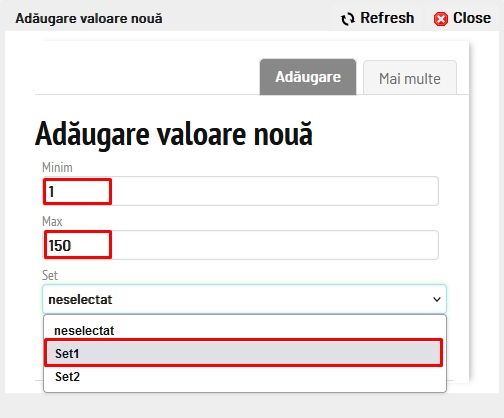
Task: Select Set2 from the dropdown list
Action: pos(245,377)
